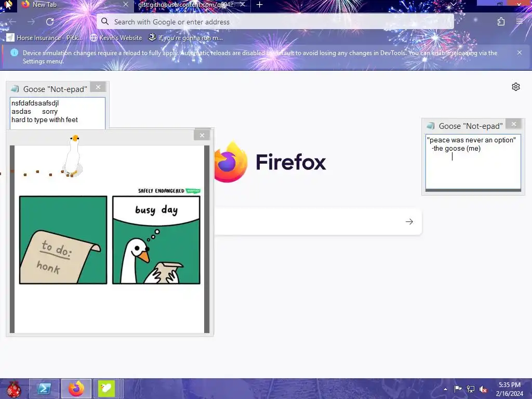Click the "hard to type withh feet" line

pyautogui.click(x=45, y=120)
